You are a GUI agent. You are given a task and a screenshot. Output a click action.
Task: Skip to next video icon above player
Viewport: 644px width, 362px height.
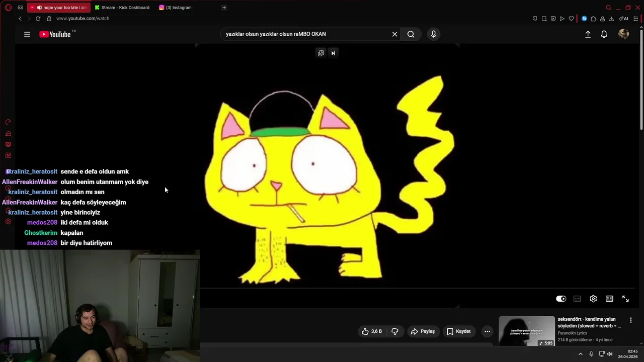[x=333, y=53]
